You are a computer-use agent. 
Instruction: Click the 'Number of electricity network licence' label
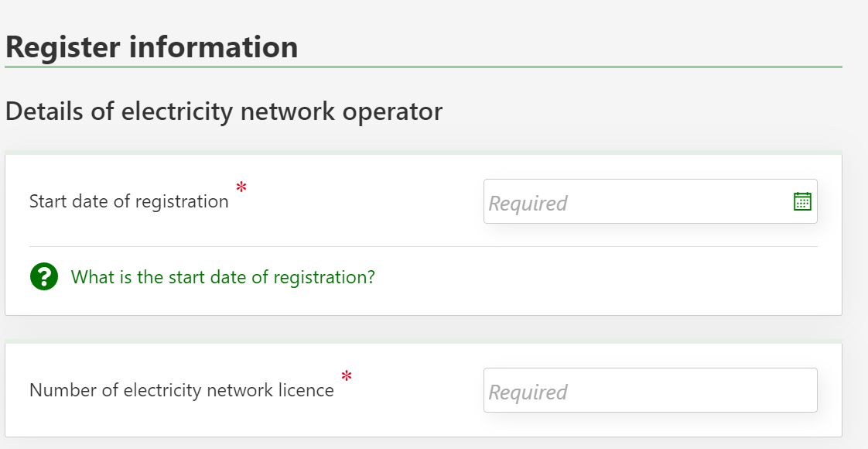coord(181,390)
